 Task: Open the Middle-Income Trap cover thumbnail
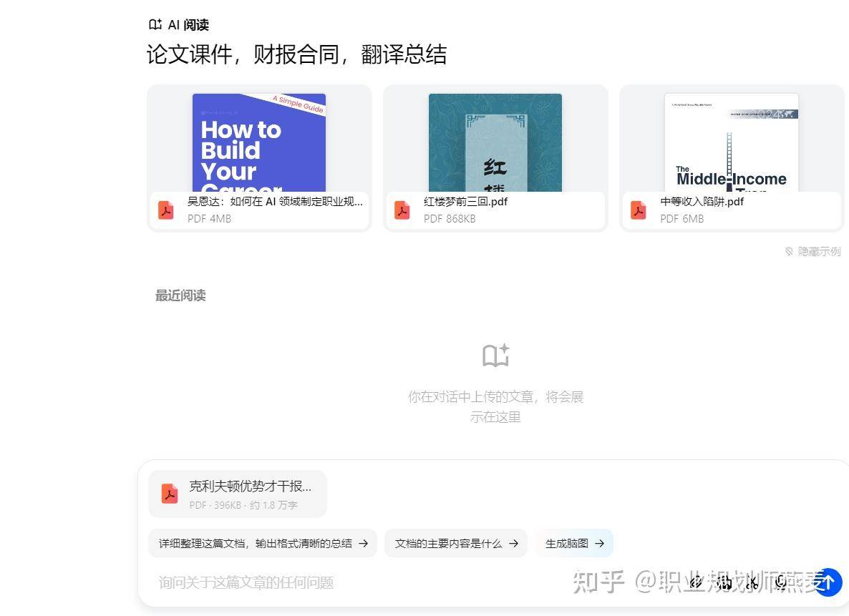(732, 142)
